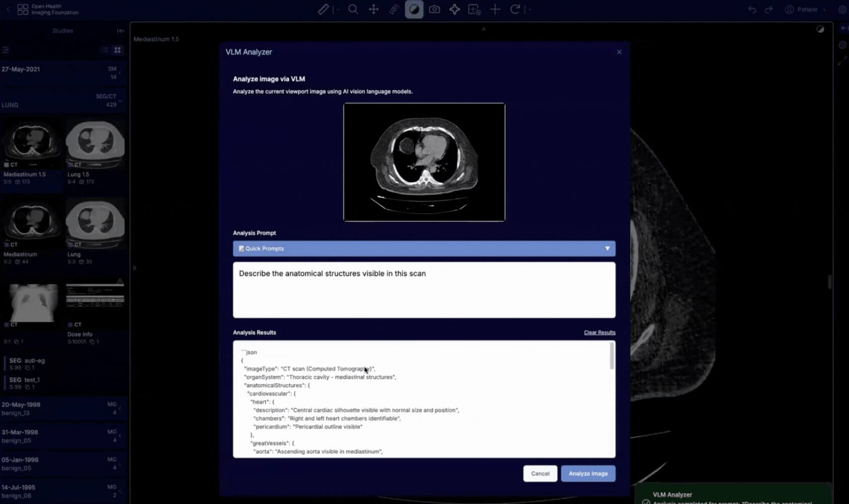Open the Quick Prompts dropdown
The image size is (849, 504).
click(x=424, y=248)
